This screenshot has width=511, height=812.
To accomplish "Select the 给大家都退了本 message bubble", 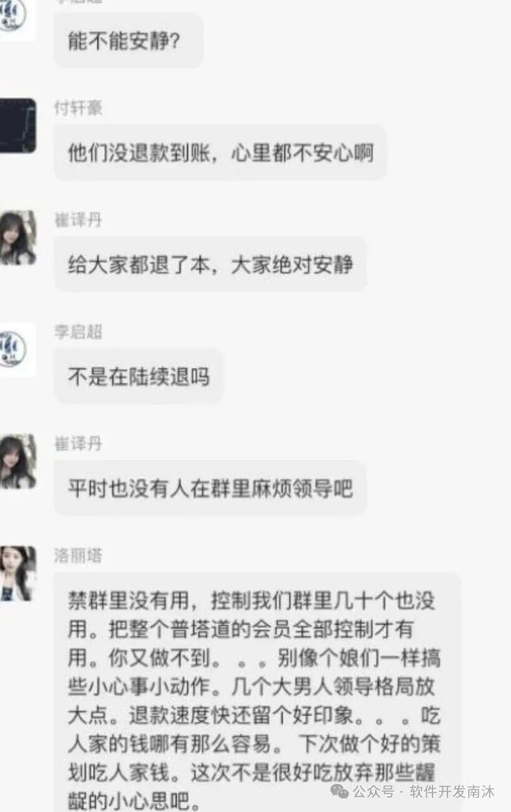I will tap(211, 264).
